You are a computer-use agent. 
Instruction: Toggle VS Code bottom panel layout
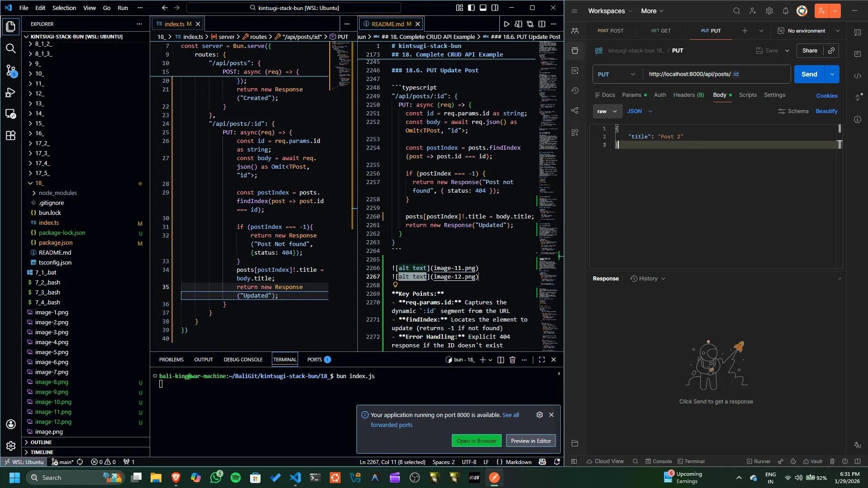(483, 8)
